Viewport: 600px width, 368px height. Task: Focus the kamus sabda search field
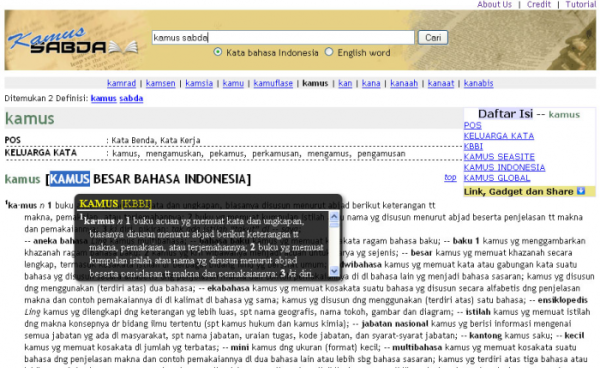[283, 37]
